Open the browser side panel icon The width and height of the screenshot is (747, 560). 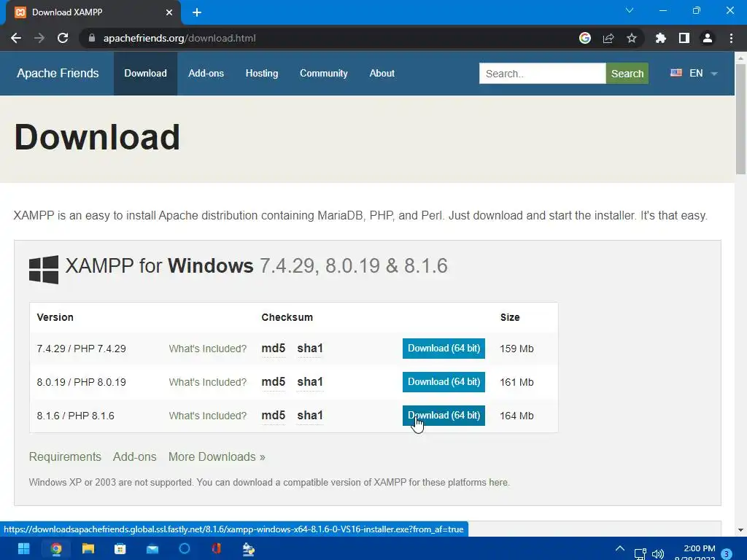pos(684,38)
